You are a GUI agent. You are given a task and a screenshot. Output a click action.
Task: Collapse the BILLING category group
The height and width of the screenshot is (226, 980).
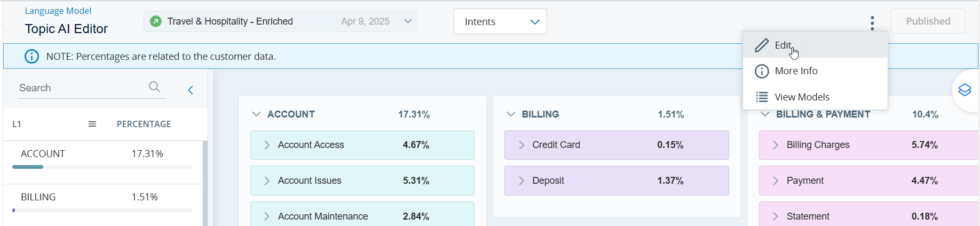pos(511,114)
